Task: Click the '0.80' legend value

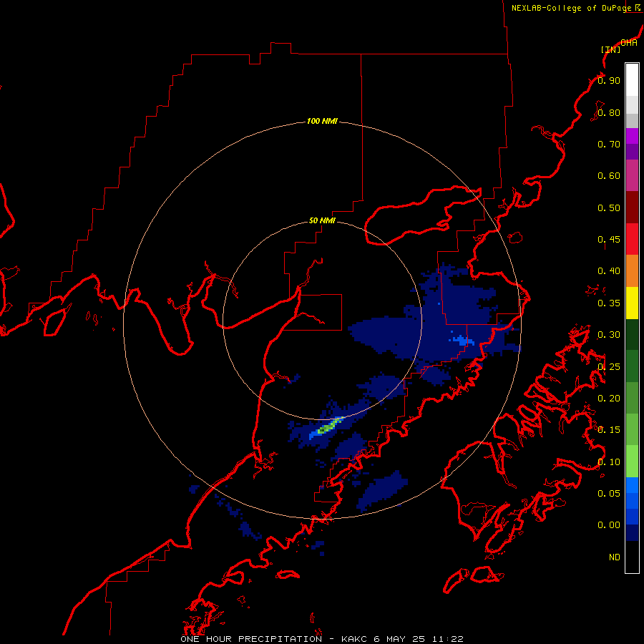Action: 609,112
